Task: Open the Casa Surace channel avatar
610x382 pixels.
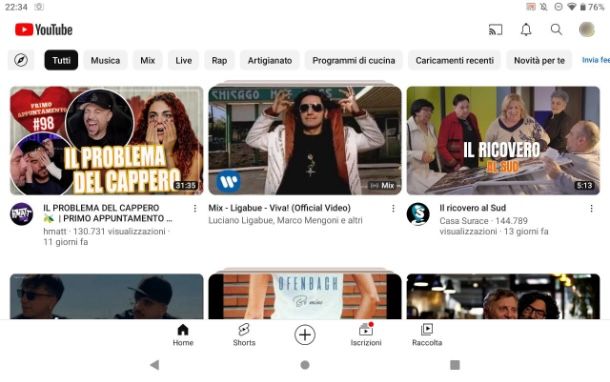Action: [418, 214]
